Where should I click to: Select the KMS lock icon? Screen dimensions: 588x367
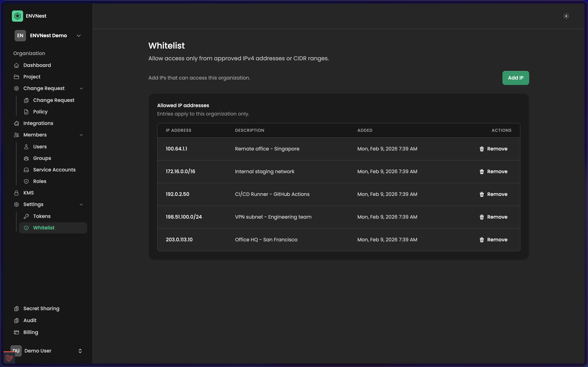[x=16, y=193]
